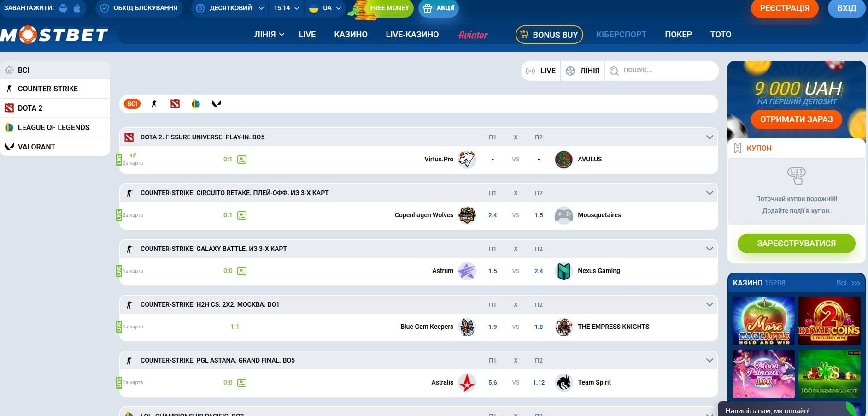
Task: Open the 15:14 time zone dropdown
Action: coord(286,8)
